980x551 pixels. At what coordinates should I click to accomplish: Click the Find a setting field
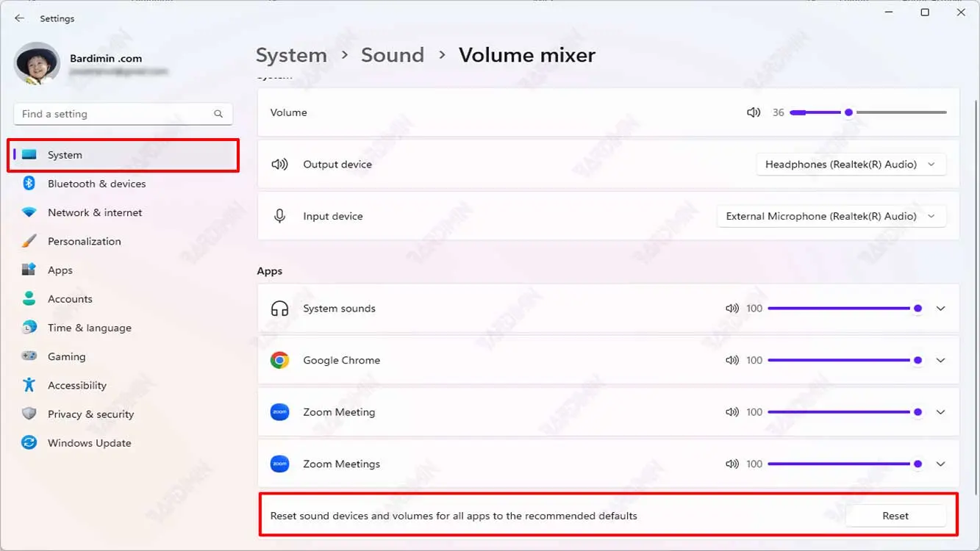(114, 114)
